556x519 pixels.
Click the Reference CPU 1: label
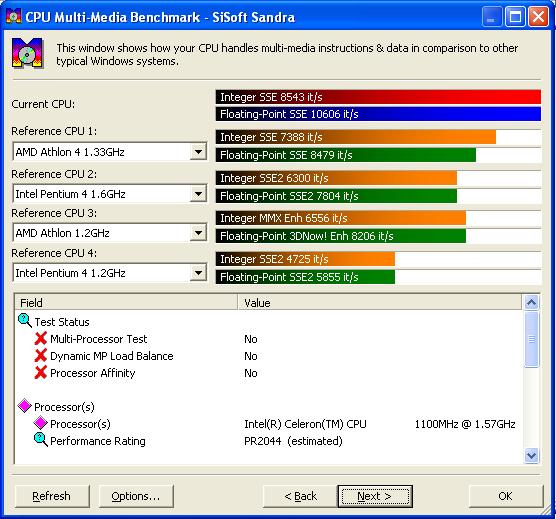[54, 131]
